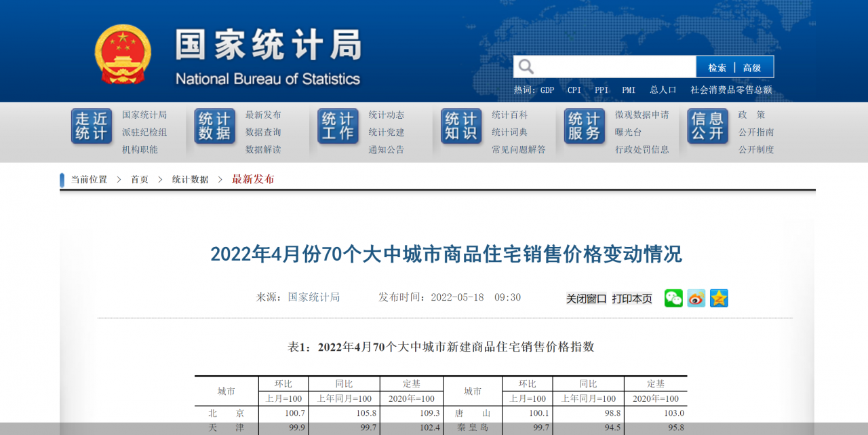
Task: Click value 103.0 in 唐山 row
Action: pos(673,413)
